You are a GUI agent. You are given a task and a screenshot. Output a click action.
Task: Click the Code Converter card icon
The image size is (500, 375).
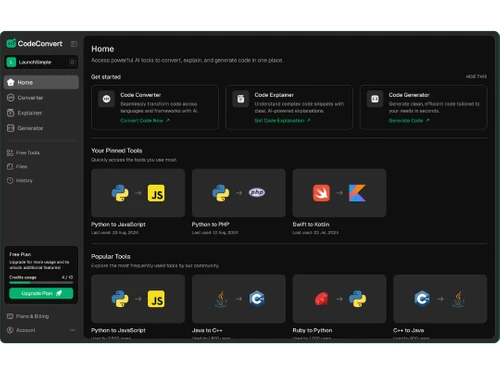[106, 99]
